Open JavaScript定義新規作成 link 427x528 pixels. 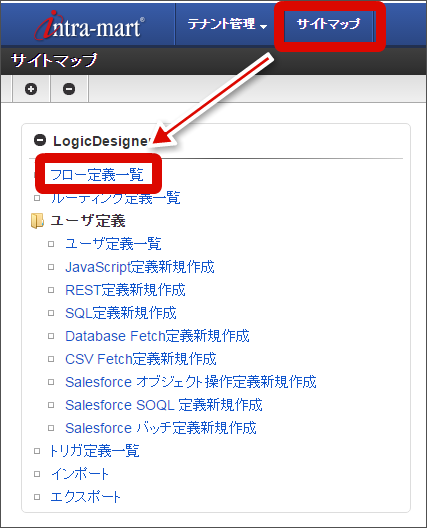[140, 267]
